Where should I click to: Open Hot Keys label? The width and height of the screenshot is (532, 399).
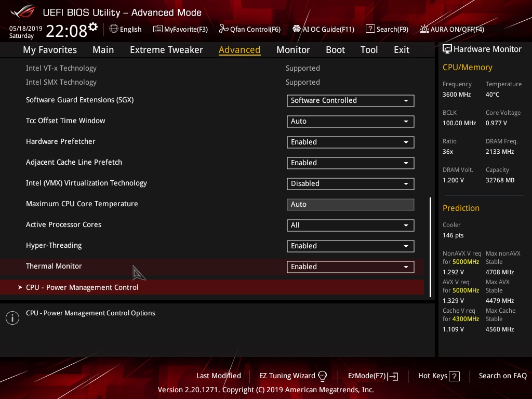[x=433, y=376]
